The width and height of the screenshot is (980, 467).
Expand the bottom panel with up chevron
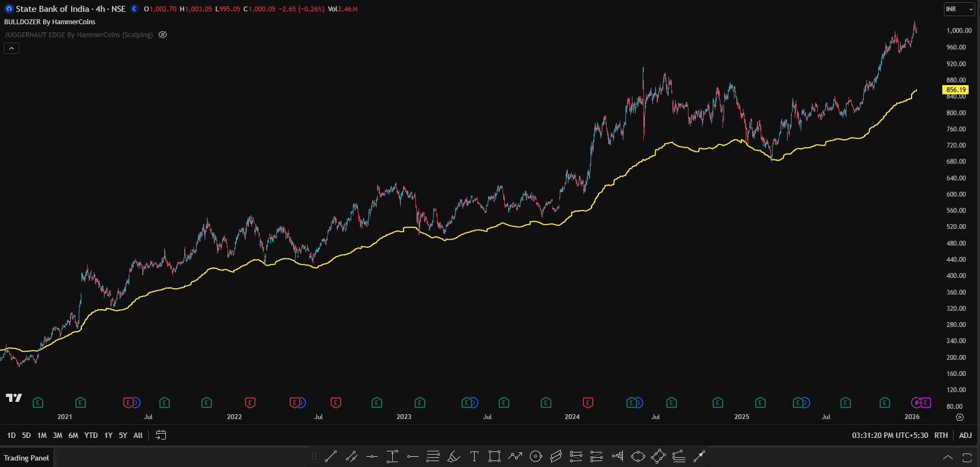pos(948,457)
